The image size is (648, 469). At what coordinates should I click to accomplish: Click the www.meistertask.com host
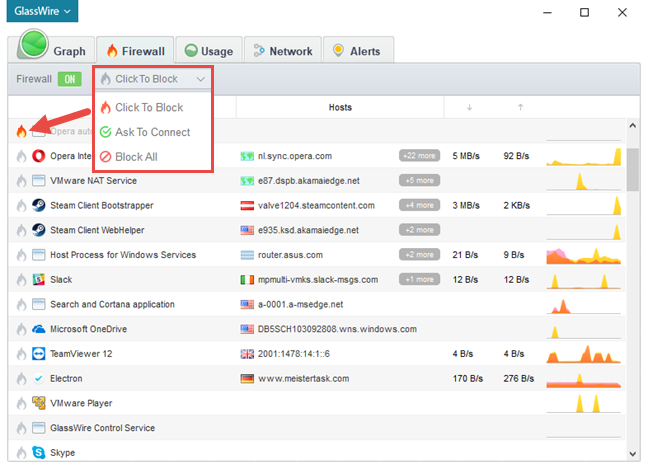303,379
